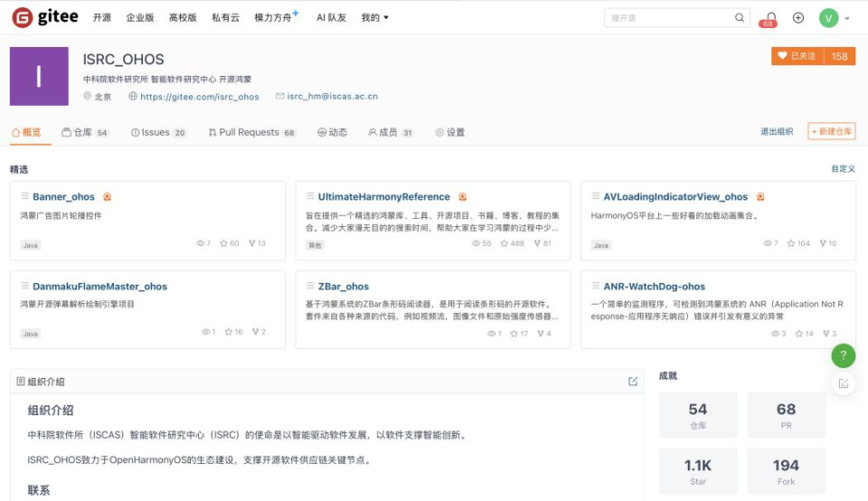Open the ZBar_ohos repository

(344, 286)
